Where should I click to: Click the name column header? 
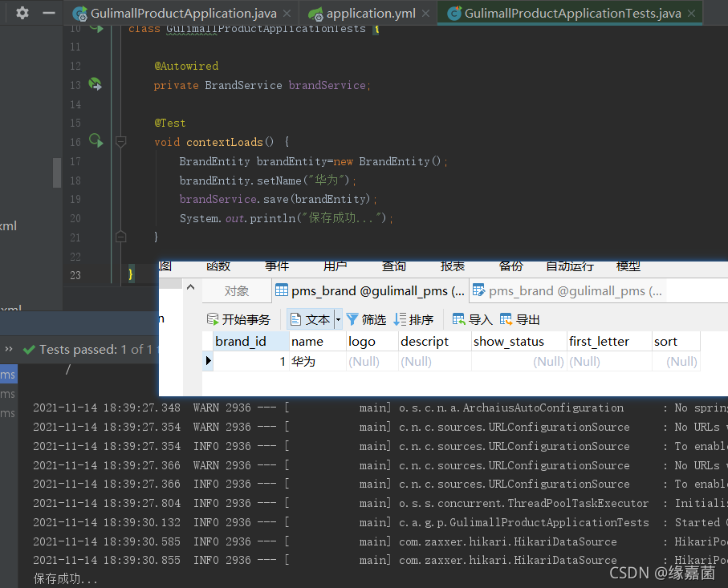coord(318,342)
